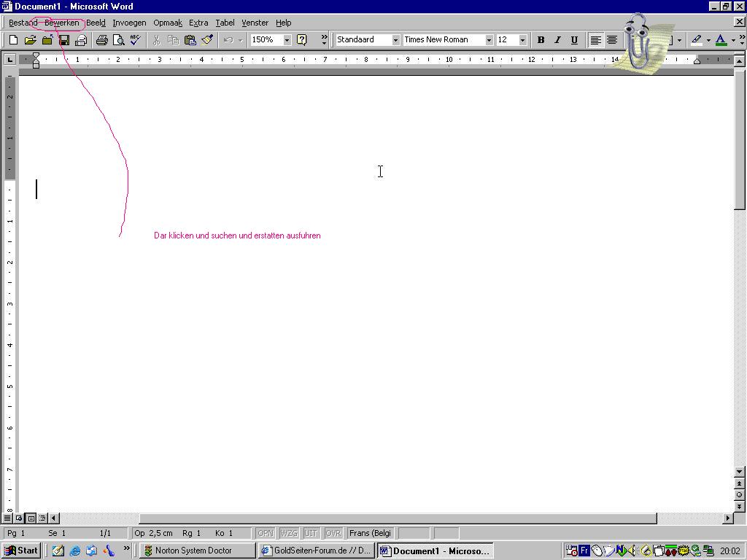This screenshot has width=747, height=560.
Task: Click Frans (Belgi language in status bar
Action: [x=370, y=533]
